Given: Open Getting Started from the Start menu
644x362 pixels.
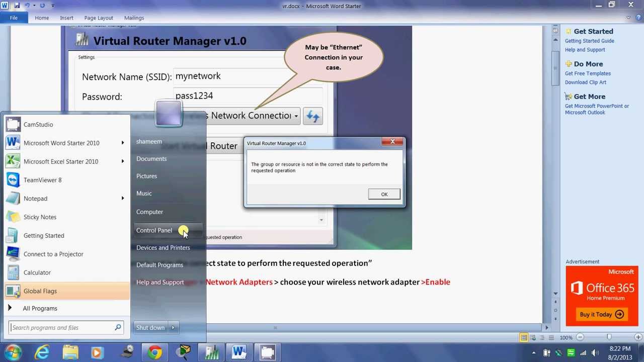Looking at the screenshot, I should (67, 235).
